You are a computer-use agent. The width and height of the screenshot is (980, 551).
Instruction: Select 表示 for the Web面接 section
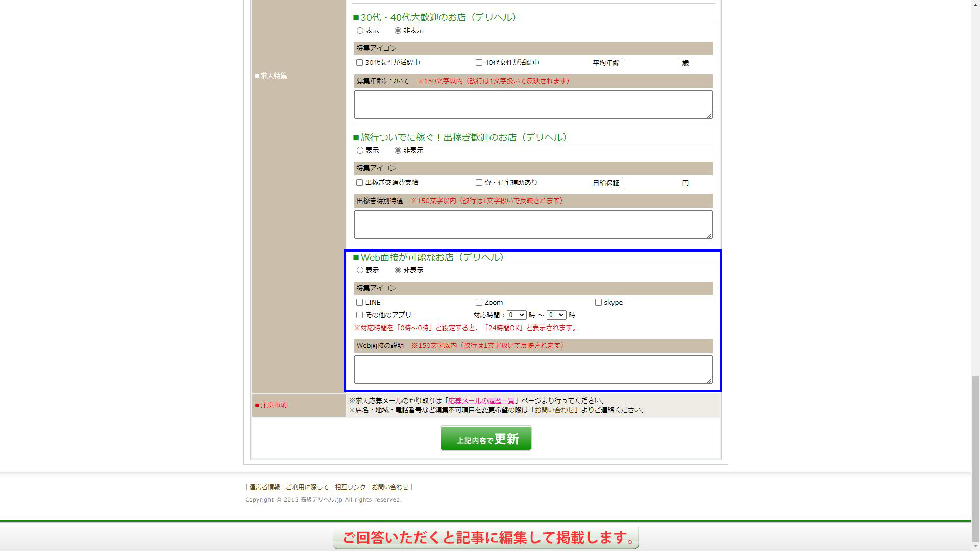pos(360,270)
